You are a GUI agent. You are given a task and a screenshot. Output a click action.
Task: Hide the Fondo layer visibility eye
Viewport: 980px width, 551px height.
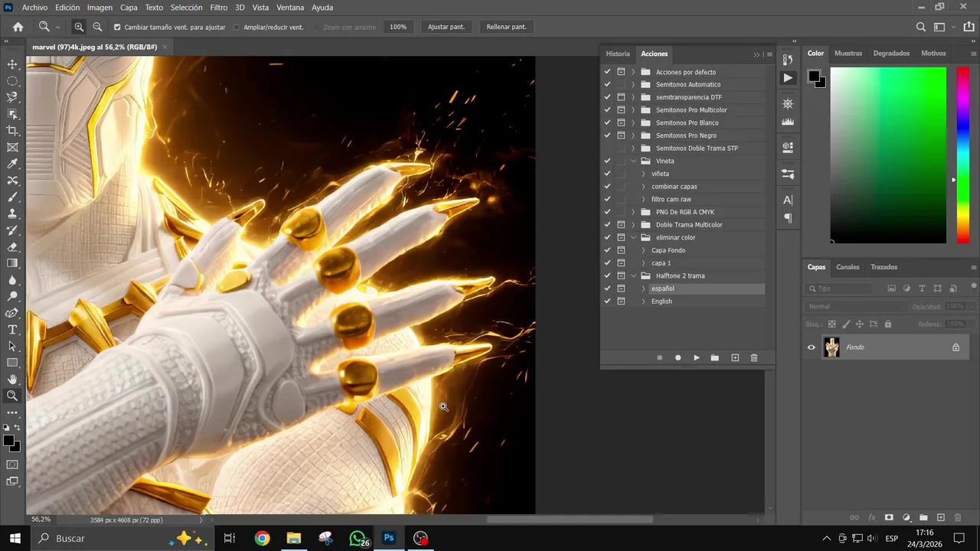812,347
